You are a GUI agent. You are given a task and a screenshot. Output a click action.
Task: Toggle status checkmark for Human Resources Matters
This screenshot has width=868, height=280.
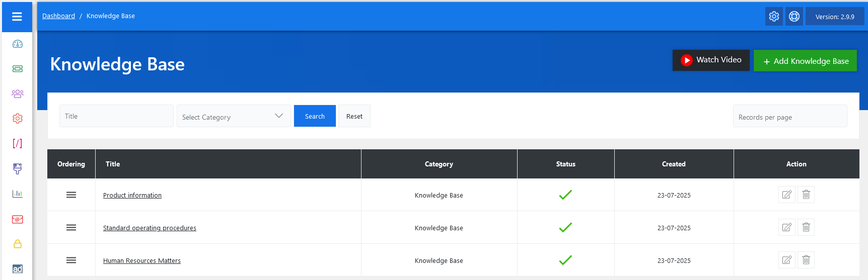click(565, 260)
